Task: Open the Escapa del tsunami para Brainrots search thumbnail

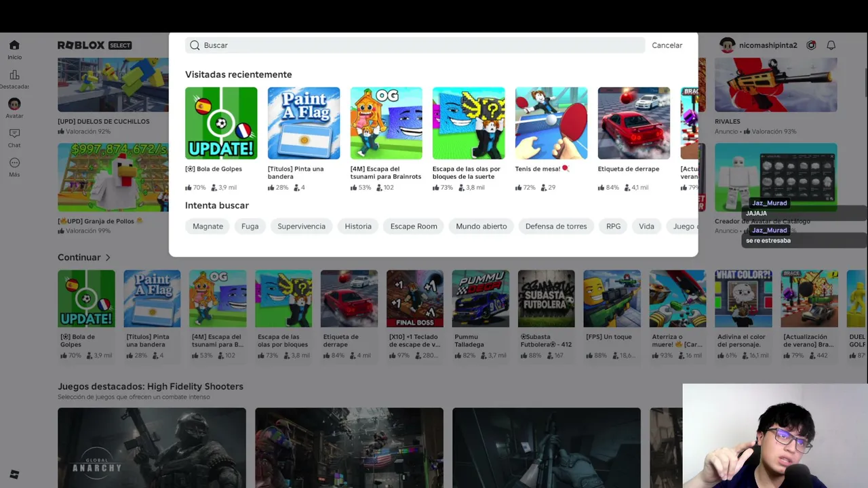Action: tap(387, 123)
